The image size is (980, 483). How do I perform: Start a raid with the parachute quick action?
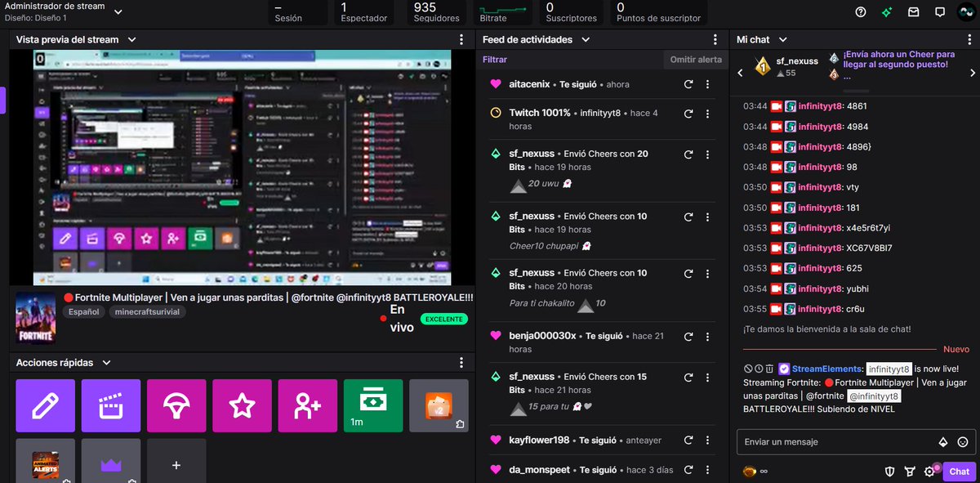[x=176, y=405]
